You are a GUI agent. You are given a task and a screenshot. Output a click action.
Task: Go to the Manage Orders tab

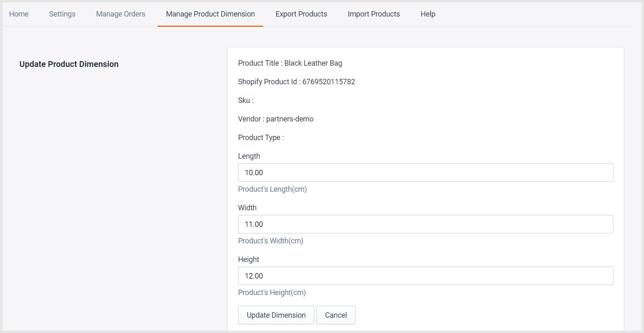[120, 14]
